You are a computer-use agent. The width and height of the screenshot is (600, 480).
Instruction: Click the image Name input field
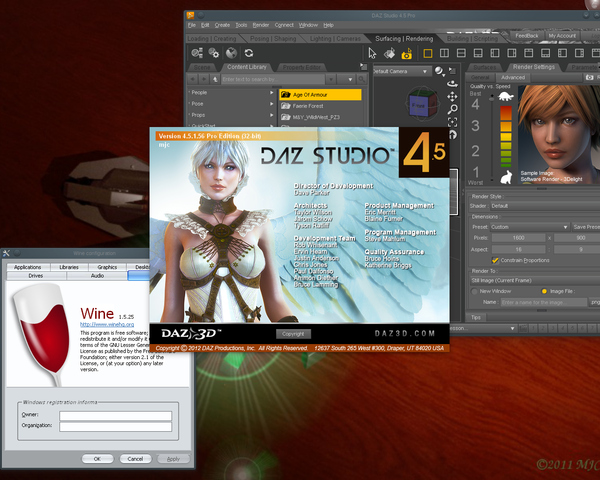click(544, 302)
